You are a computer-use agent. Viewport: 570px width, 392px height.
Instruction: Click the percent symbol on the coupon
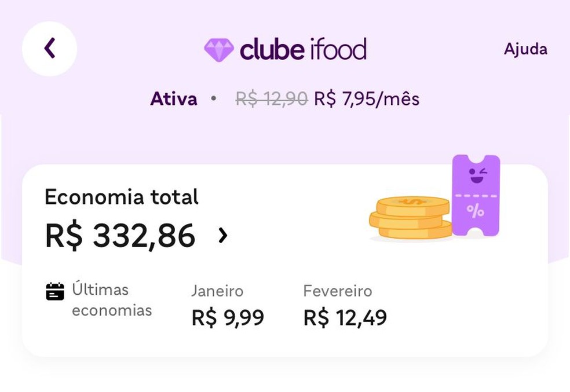pos(476,211)
